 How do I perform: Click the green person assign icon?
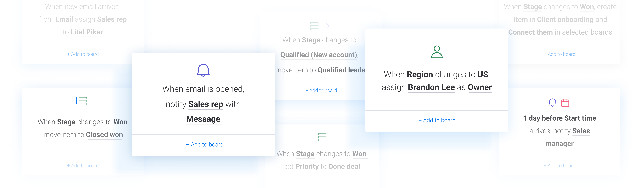pyautogui.click(x=437, y=52)
